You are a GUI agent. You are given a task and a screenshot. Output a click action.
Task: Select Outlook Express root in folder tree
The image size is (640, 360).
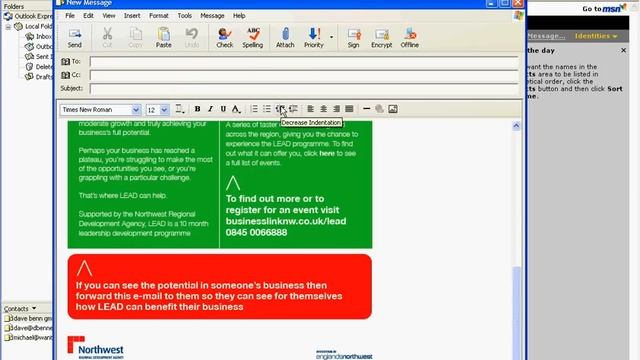(x=29, y=16)
